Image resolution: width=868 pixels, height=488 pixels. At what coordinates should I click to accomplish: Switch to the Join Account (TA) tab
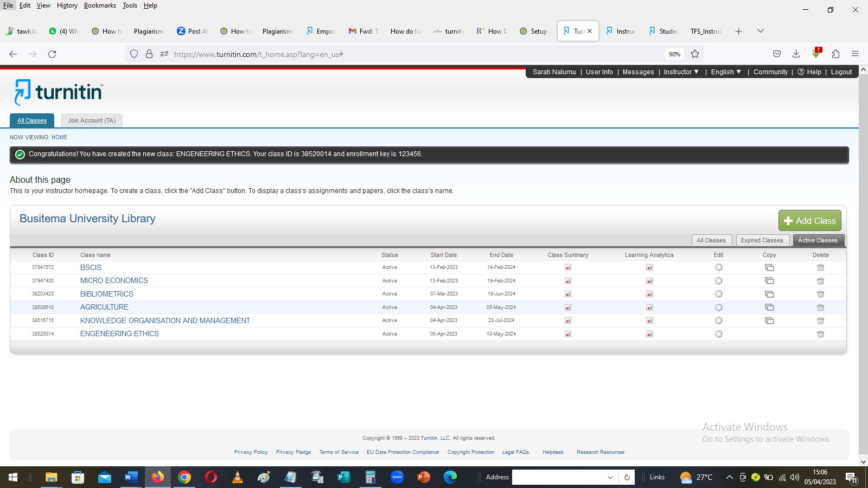[x=92, y=120]
